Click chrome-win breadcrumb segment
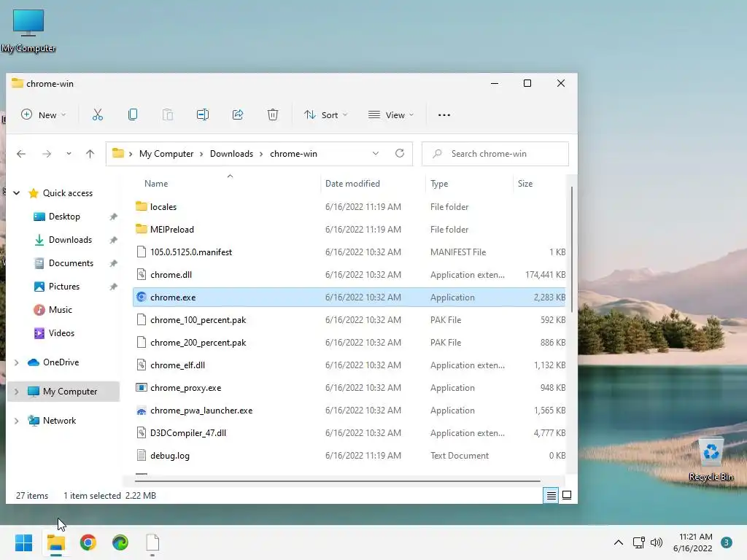 pyautogui.click(x=293, y=154)
